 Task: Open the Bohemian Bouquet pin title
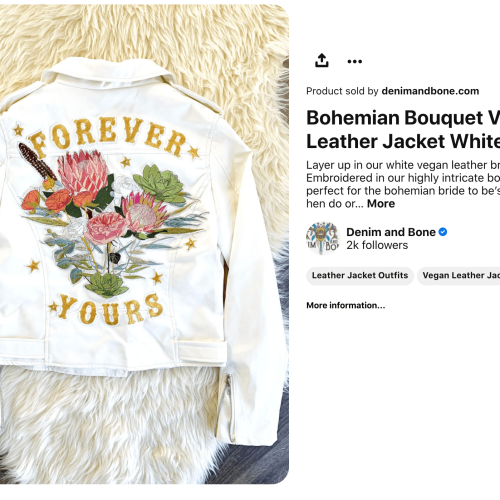point(403,118)
